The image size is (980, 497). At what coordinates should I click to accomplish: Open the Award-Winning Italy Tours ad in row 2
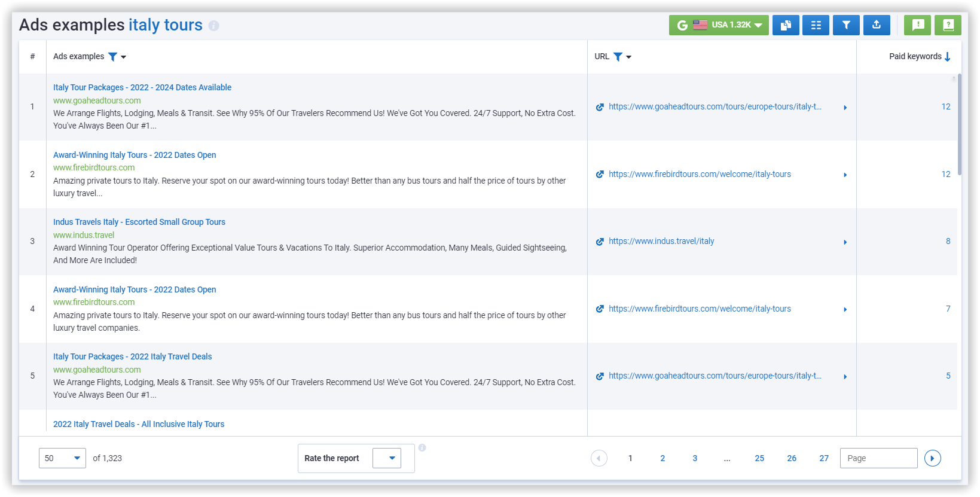(135, 155)
